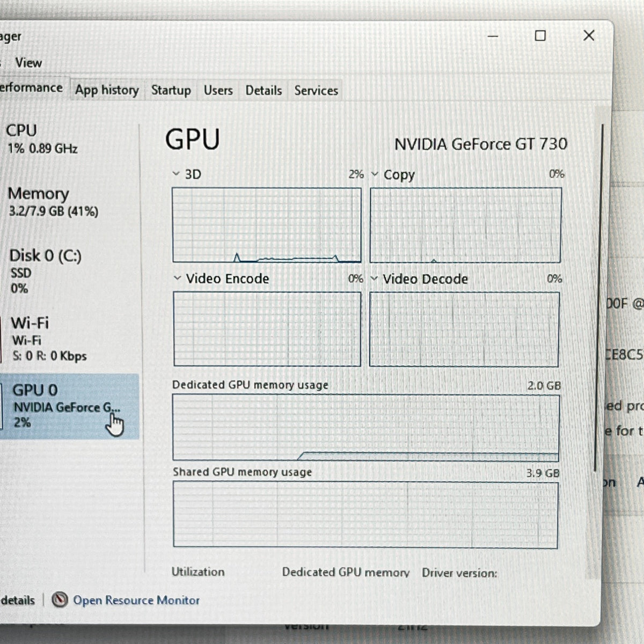Click the 0% value next to Copy

[557, 173]
